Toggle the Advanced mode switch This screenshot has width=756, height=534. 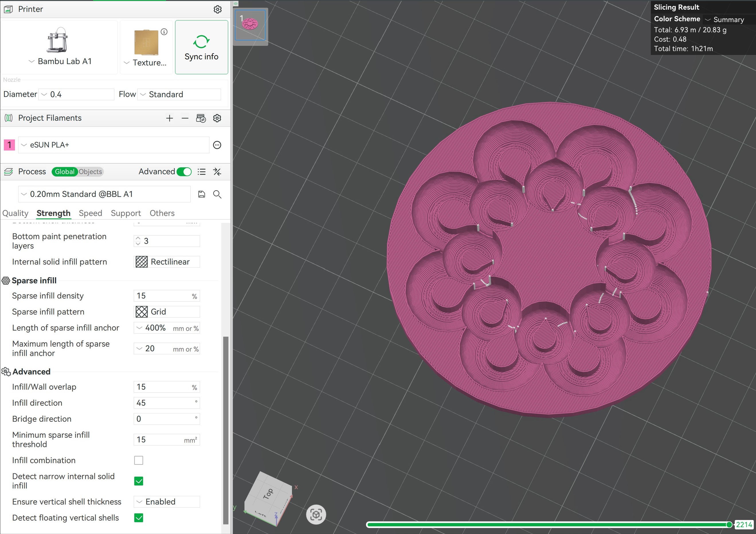pos(184,172)
